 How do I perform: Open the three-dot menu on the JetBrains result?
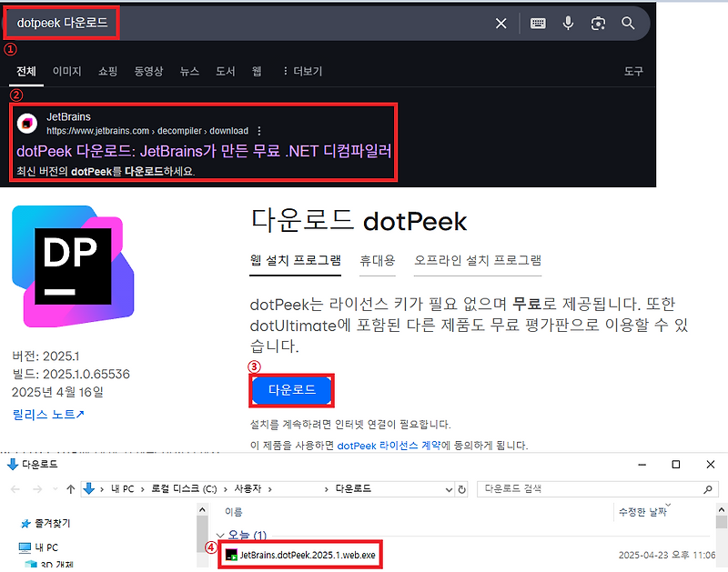259,130
